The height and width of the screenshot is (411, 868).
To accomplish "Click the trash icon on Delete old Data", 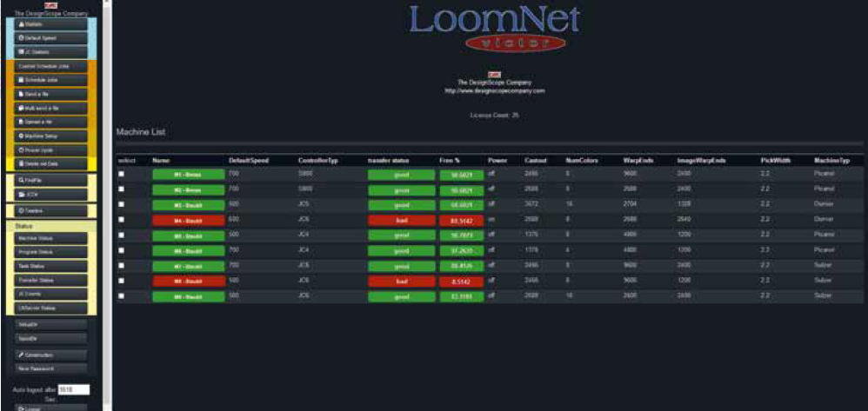I will pos(21,163).
